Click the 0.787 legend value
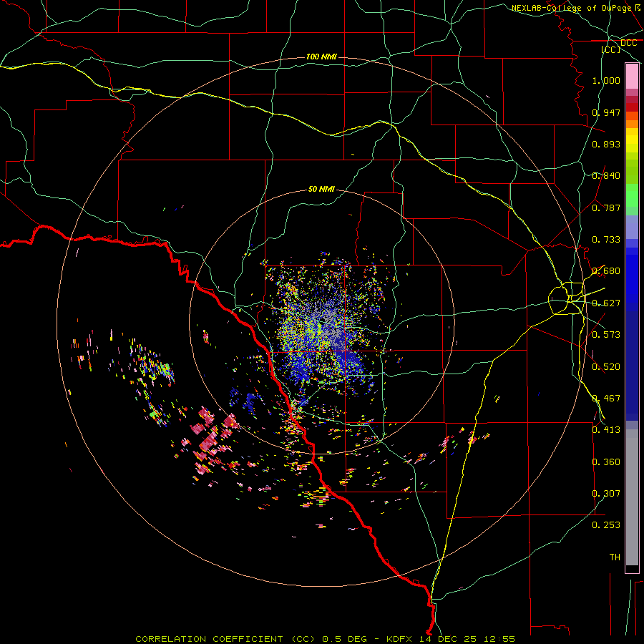Viewport: 644px width, 644px height. (606, 208)
